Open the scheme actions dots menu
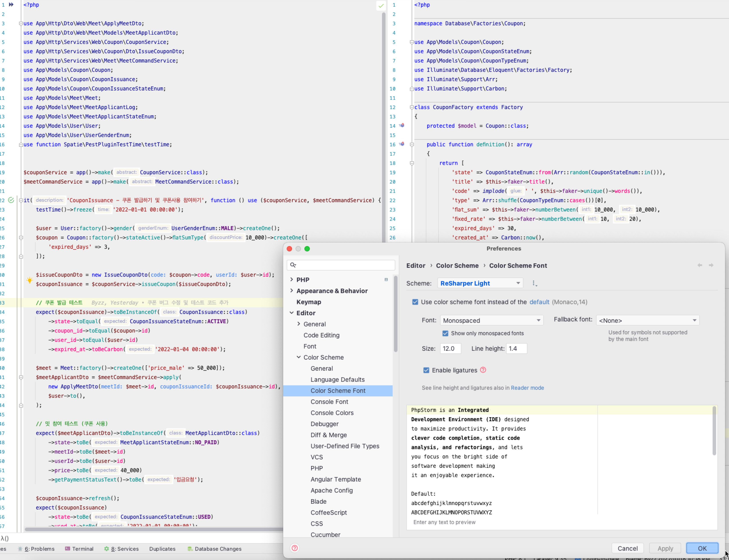729x560 pixels. click(534, 283)
